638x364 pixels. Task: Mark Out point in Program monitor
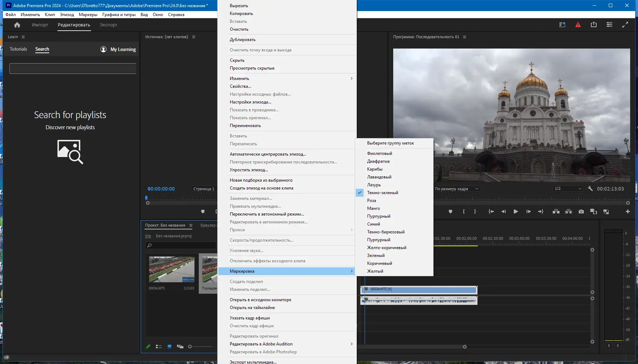475,212
